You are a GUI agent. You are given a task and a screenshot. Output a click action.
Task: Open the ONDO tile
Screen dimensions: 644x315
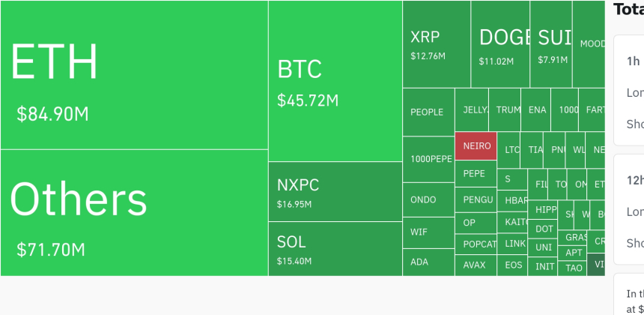[428, 199]
